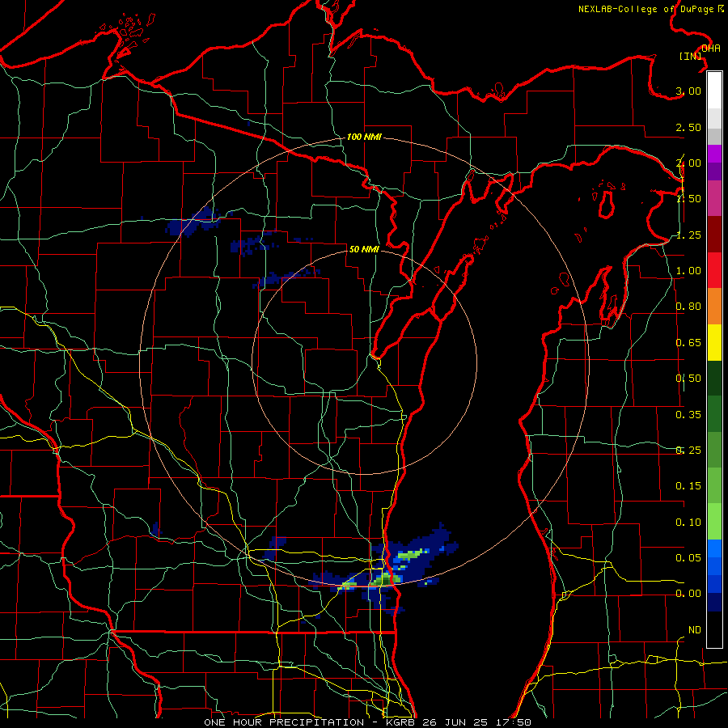The height and width of the screenshot is (728, 728).
Task: Click the ND legend label
Action: pyautogui.click(x=695, y=630)
